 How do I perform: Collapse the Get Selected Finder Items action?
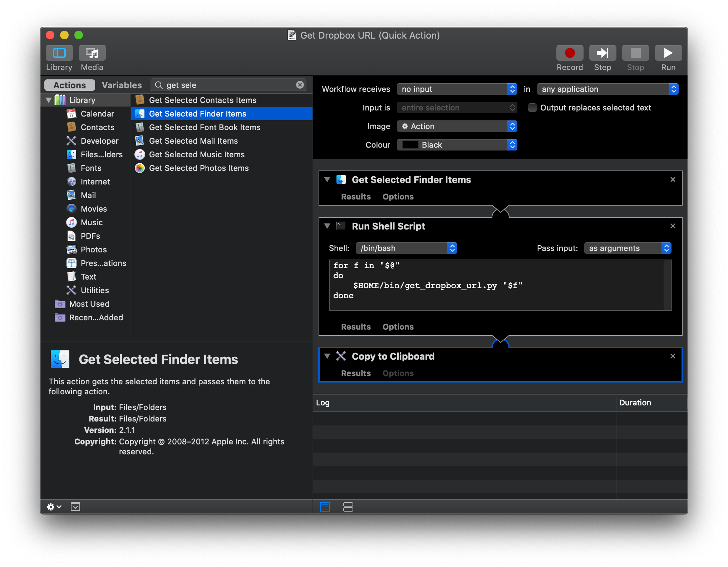327,179
